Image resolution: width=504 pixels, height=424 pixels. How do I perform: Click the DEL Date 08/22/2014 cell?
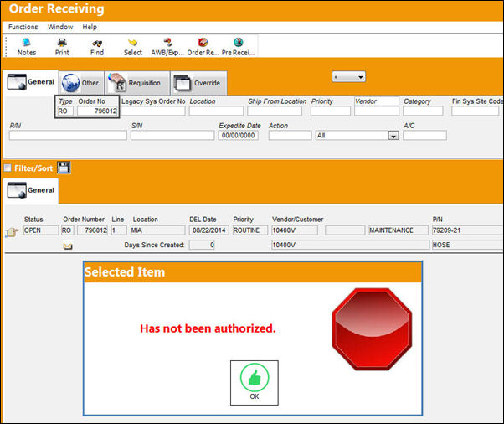[x=209, y=230]
